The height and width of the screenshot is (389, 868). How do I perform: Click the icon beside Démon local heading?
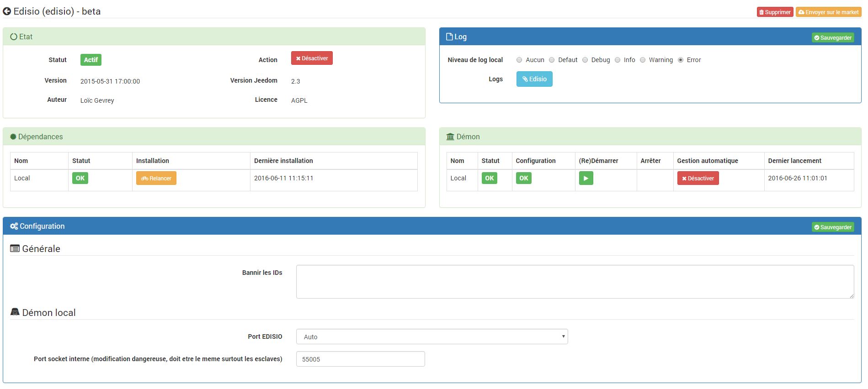pos(15,312)
